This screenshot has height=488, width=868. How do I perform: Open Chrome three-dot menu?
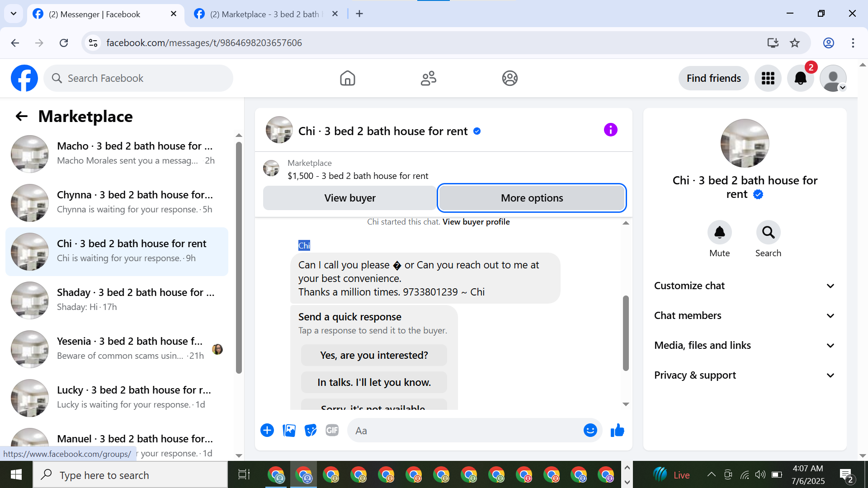point(853,43)
